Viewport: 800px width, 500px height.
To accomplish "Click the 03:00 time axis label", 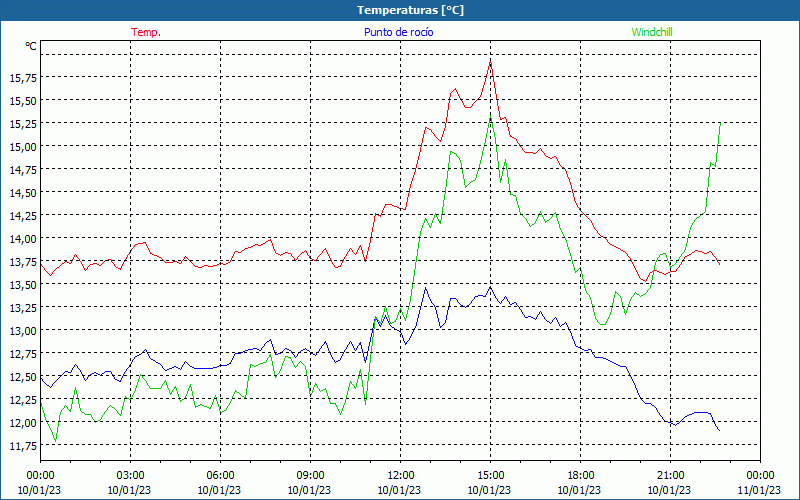I will 130,476.
